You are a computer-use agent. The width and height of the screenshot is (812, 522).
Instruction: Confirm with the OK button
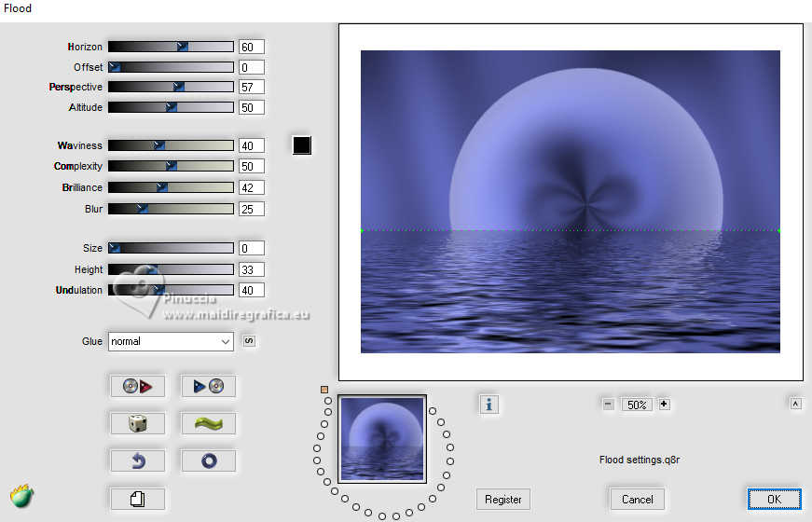coord(774,500)
